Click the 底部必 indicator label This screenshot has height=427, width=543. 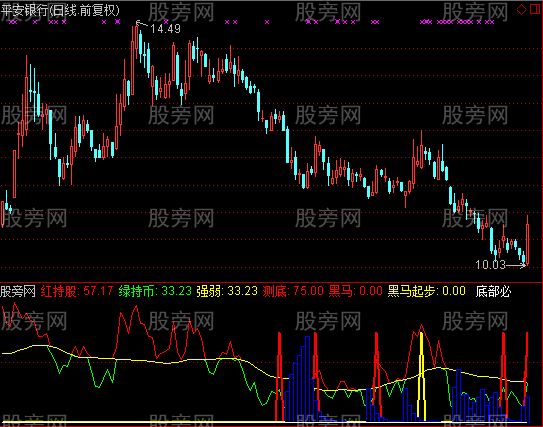493,291
